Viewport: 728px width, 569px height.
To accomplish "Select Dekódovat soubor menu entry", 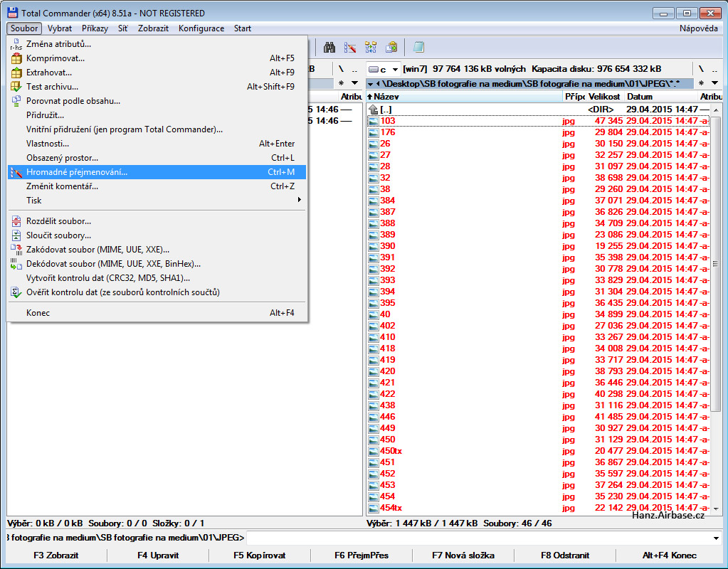I will click(x=157, y=264).
